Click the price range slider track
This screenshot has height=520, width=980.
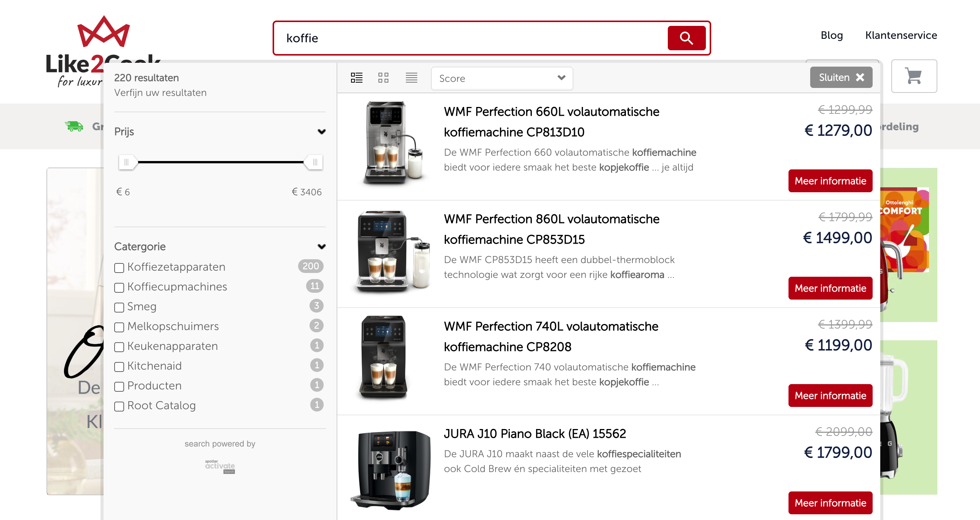(221, 162)
